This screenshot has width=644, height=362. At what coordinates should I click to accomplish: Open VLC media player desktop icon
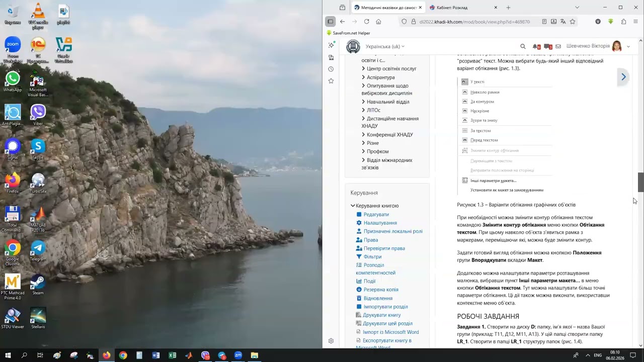pyautogui.click(x=38, y=16)
